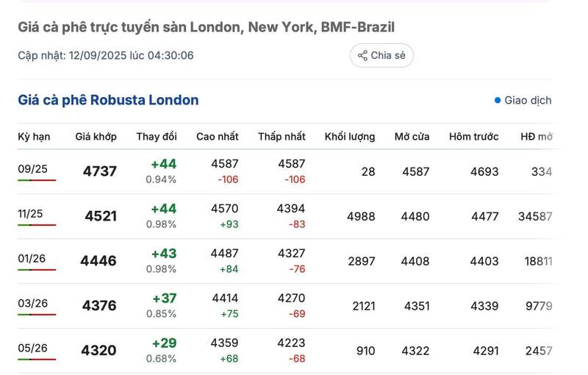Click the blue Giao dịch status dot
Screen dimensions: 588x375
498,101
